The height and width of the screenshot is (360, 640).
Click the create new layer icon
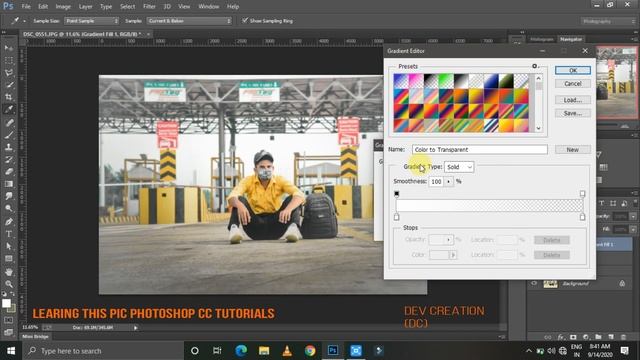click(611, 337)
